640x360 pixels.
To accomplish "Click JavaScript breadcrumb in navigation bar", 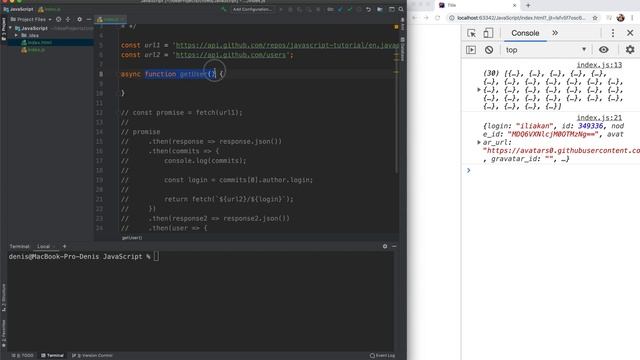I will [18, 9].
